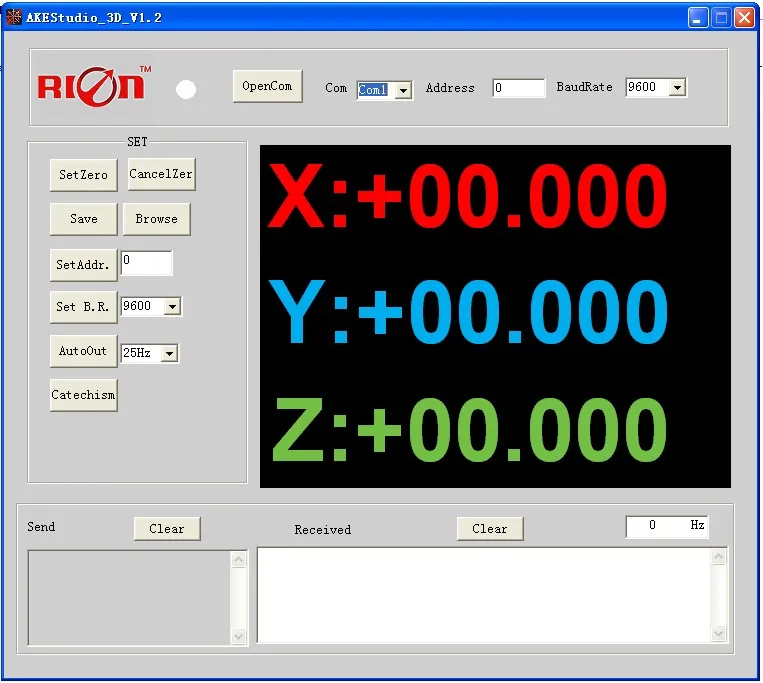This screenshot has height=683, width=763.
Task: Click the Address label
Action: click(450, 88)
